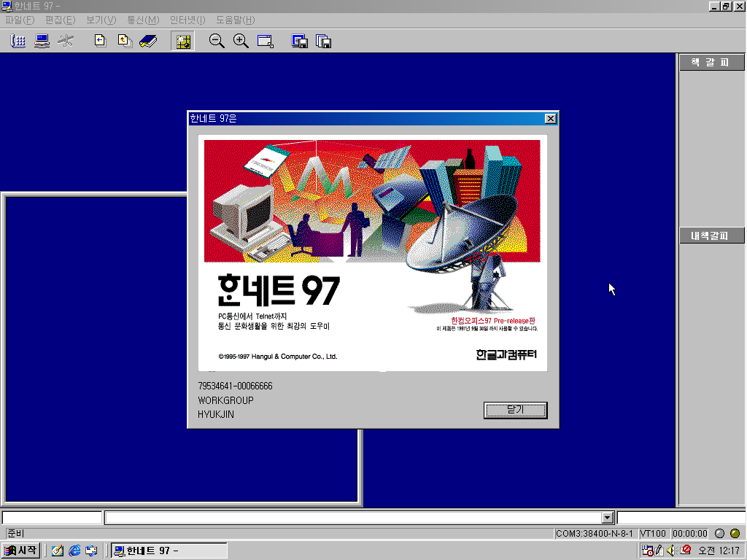Restore the main 한네트 97 window
The height and width of the screenshot is (560, 747).
(726, 6)
